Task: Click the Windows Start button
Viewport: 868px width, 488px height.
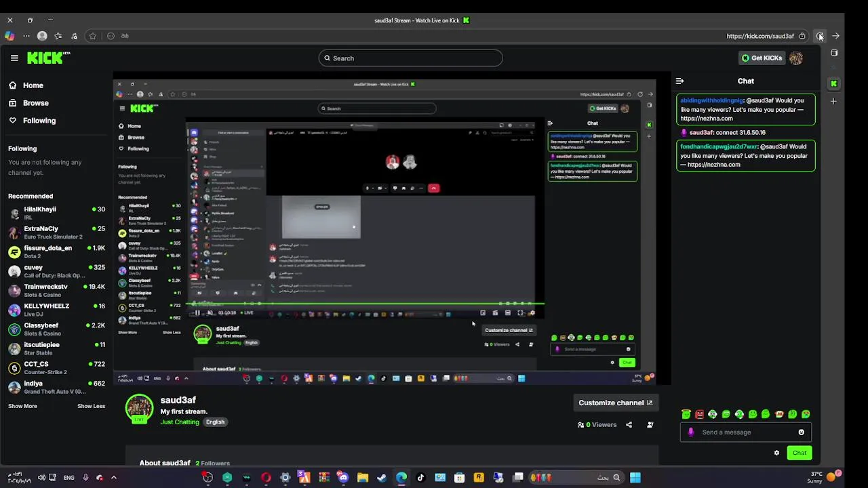Action: pyautogui.click(x=635, y=477)
